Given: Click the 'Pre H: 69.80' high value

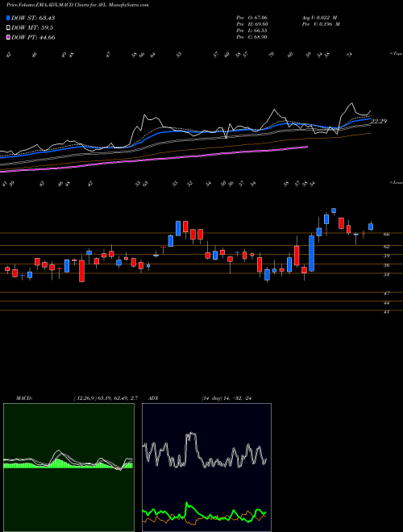Looking at the screenshot, I should (x=253, y=24).
